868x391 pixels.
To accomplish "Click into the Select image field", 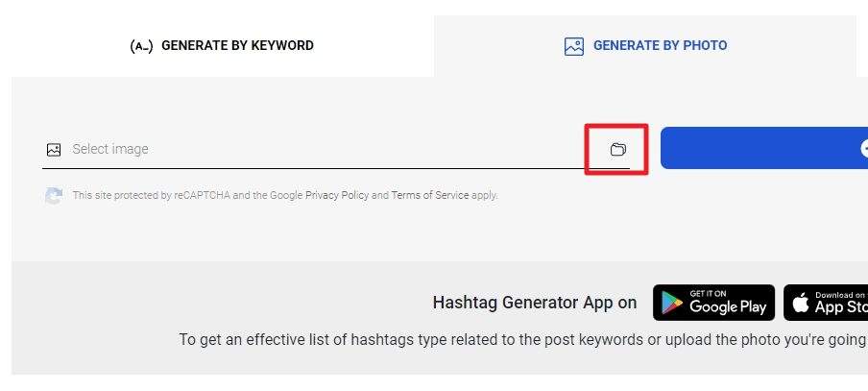I will click(x=336, y=149).
